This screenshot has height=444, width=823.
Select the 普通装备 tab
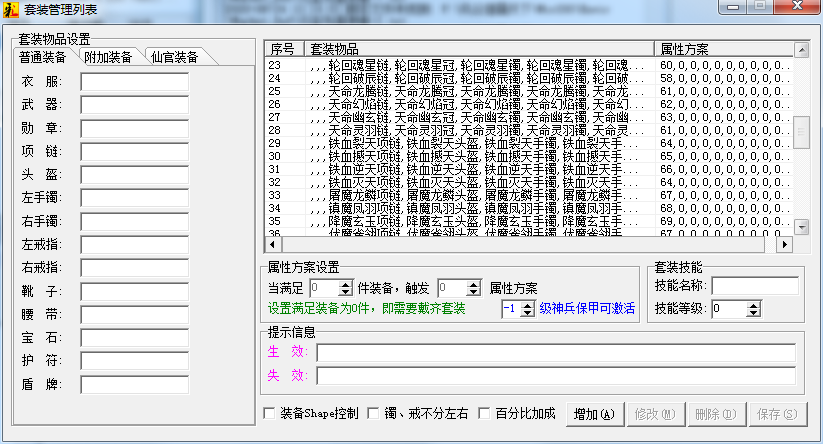click(x=42, y=57)
